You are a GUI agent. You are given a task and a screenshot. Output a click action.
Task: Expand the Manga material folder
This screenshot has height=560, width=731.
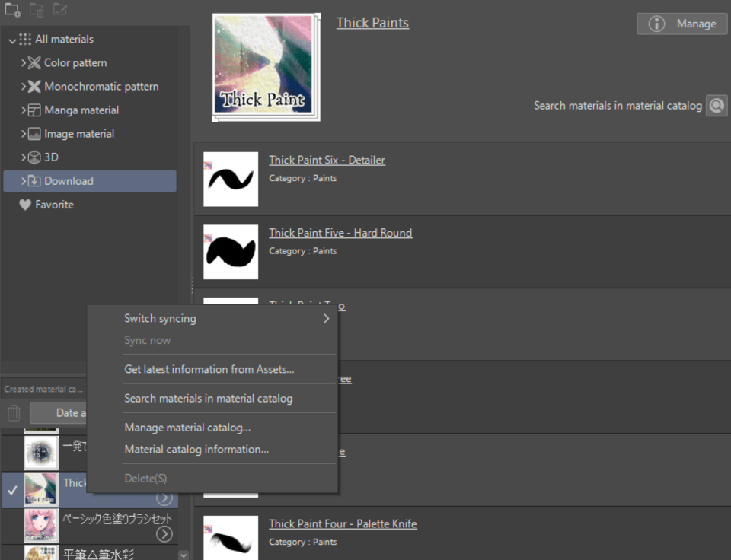coord(24,110)
